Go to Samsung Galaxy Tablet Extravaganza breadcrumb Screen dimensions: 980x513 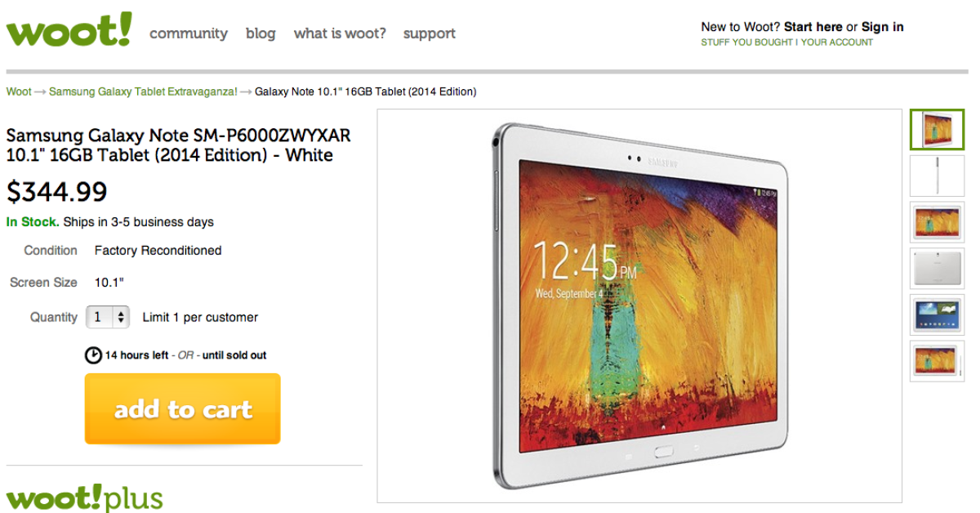click(143, 91)
